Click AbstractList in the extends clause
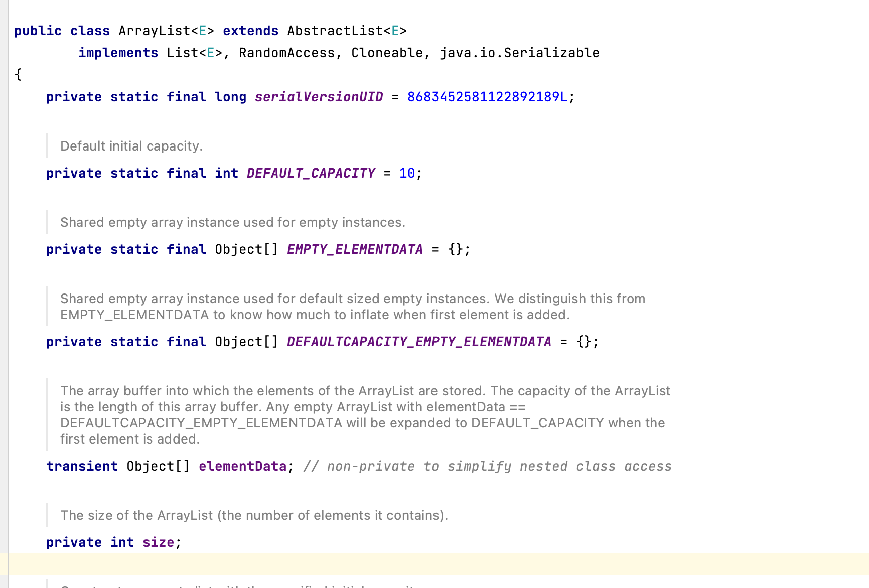Viewport: 869px width, 588px height. click(x=335, y=31)
